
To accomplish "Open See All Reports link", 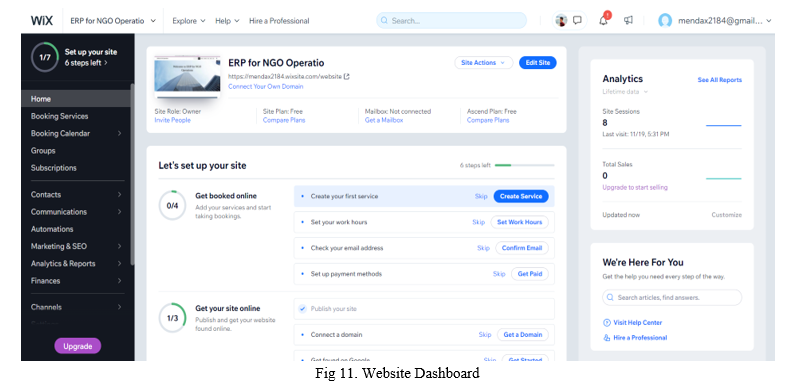I will click(x=720, y=80).
